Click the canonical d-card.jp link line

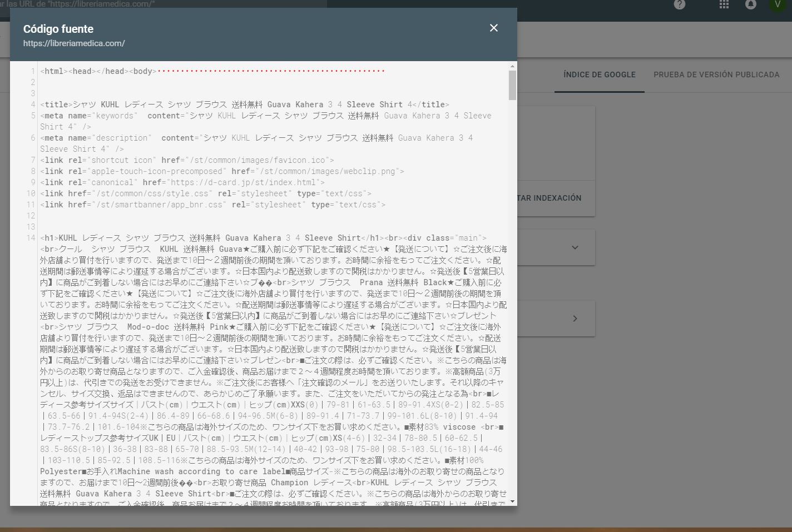point(182,182)
